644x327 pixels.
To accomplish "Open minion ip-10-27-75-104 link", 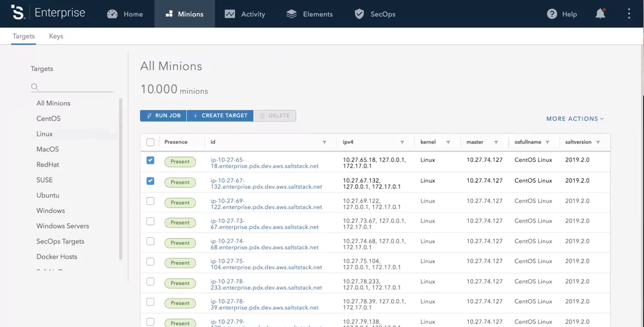I will 266,264.
